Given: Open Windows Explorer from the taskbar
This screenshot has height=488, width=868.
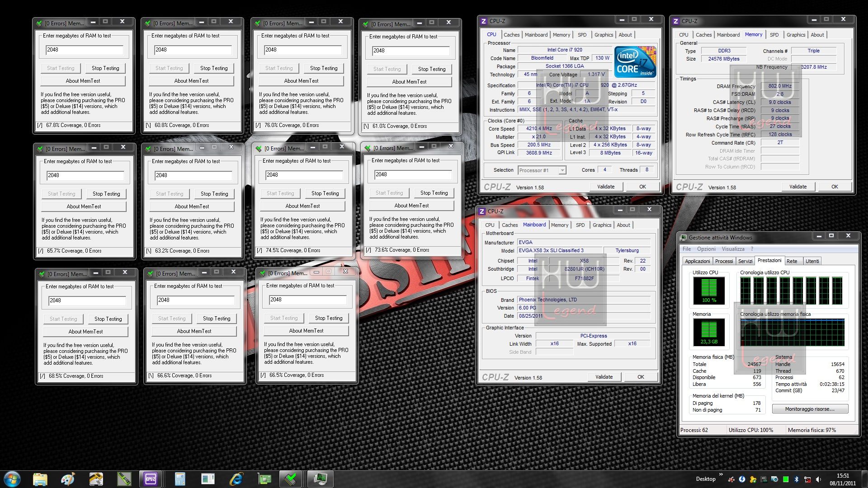Looking at the screenshot, I should click(40, 479).
